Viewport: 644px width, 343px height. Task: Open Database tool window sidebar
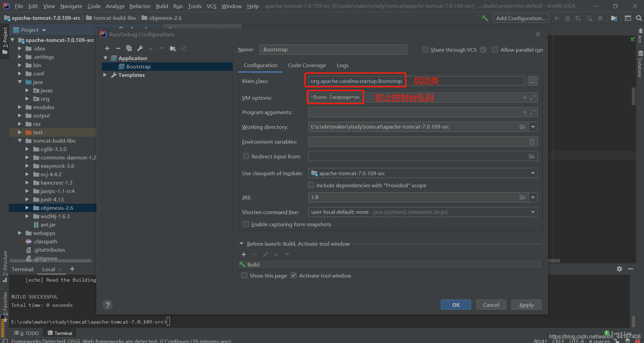click(640, 64)
